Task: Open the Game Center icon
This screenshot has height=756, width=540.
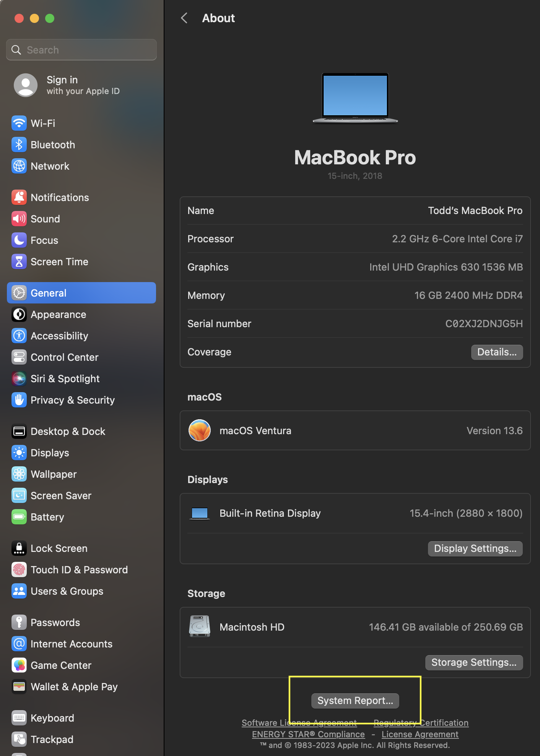Action: click(x=19, y=665)
